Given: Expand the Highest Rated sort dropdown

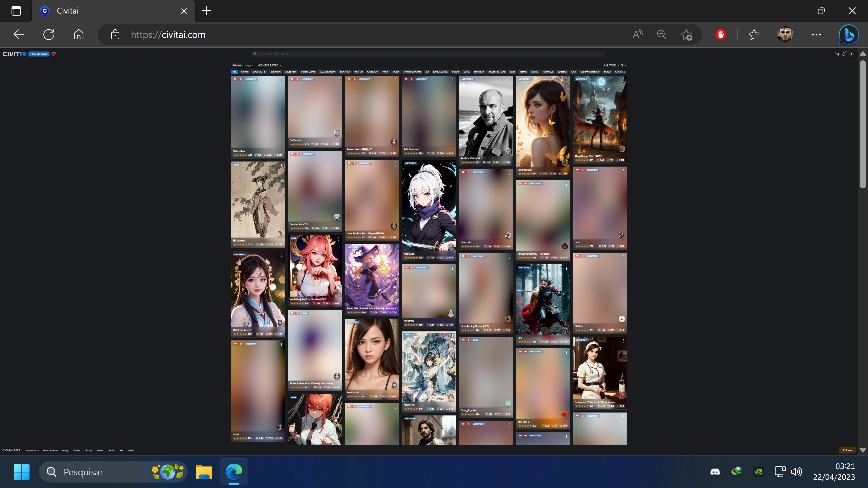Looking at the screenshot, I should pos(269,65).
